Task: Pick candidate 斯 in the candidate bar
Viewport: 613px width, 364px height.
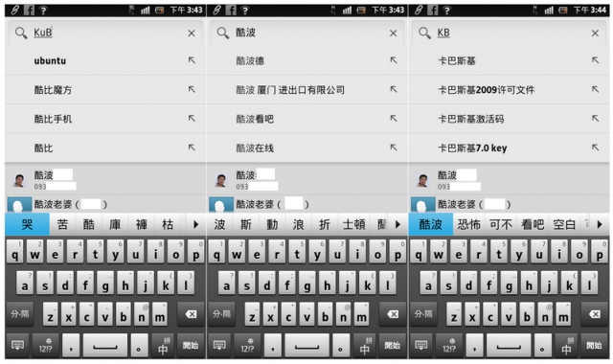Action: click(246, 224)
